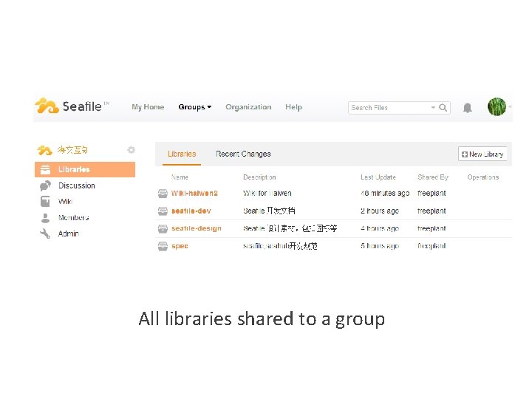Open the Groups dropdown menu
The image size is (532, 399).
click(x=195, y=107)
